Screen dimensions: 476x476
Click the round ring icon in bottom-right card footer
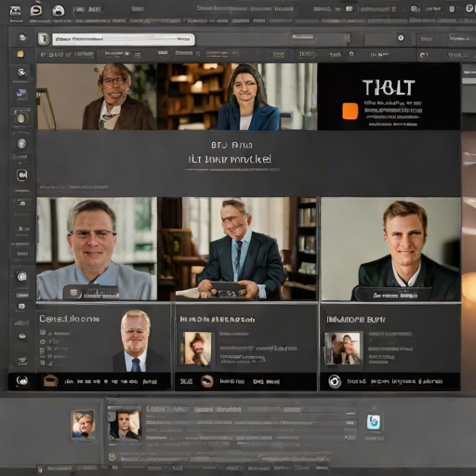(335, 381)
